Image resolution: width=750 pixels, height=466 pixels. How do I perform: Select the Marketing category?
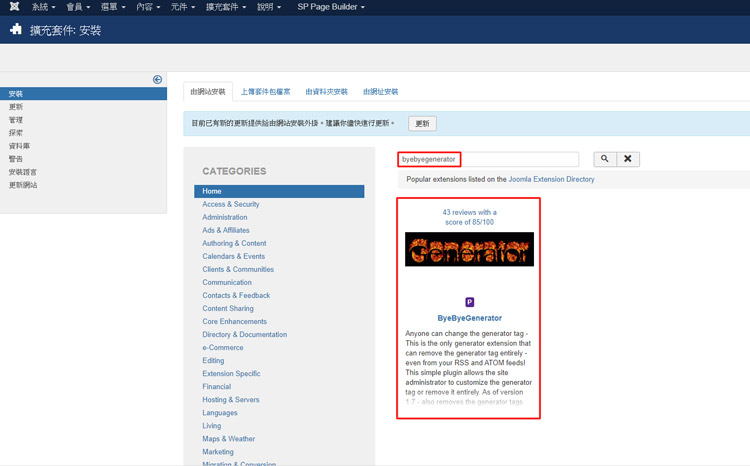(218, 452)
